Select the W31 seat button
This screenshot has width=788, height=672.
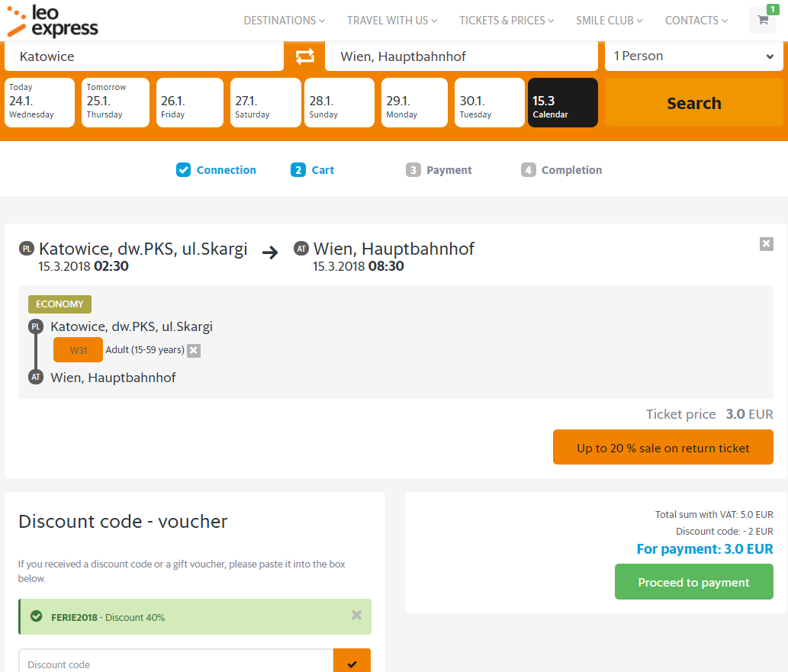tap(78, 350)
